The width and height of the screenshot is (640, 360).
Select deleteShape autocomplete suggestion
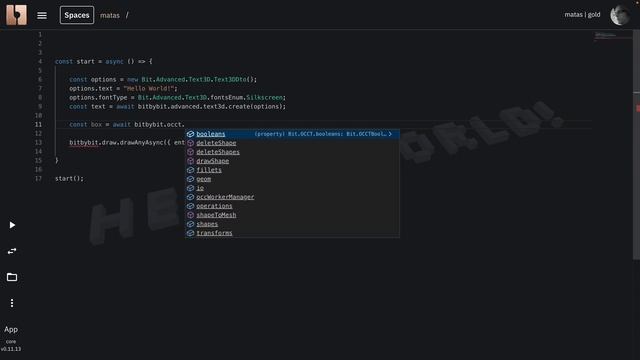[x=293, y=143]
